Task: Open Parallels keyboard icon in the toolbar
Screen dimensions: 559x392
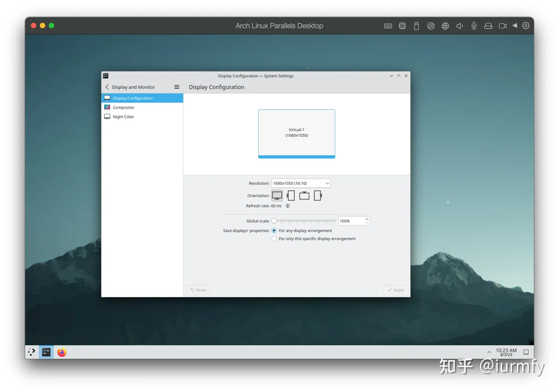Action: [x=388, y=26]
